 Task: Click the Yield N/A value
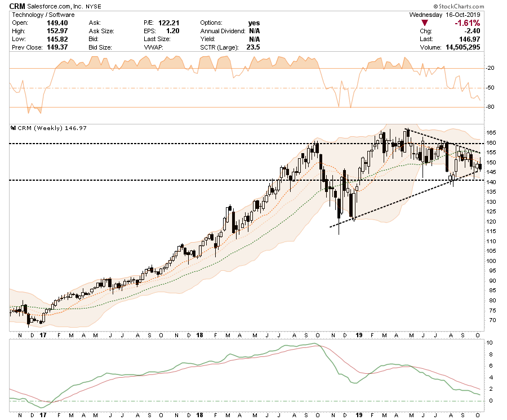coord(255,39)
